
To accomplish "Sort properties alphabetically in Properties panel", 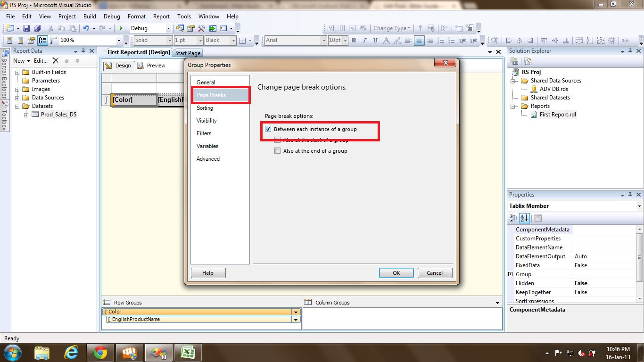I will [x=524, y=218].
